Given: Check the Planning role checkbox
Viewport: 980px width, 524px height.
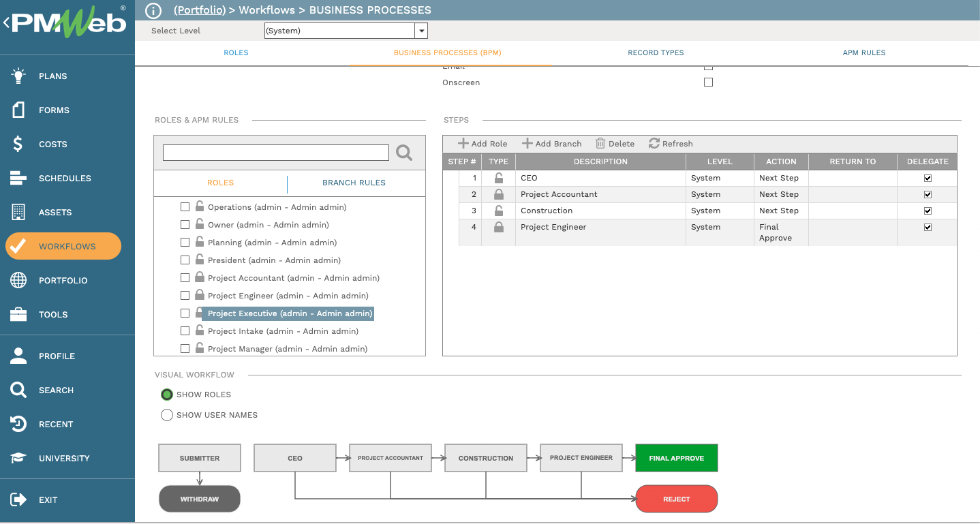Looking at the screenshot, I should click(185, 242).
